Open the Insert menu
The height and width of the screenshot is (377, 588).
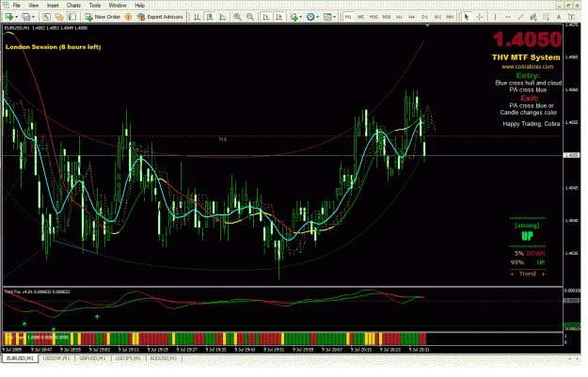click(x=53, y=6)
